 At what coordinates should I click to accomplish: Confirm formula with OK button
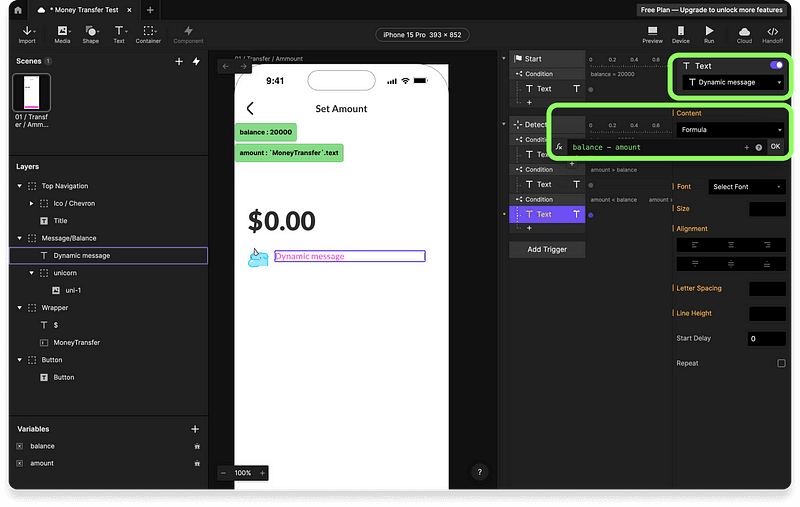click(x=775, y=146)
